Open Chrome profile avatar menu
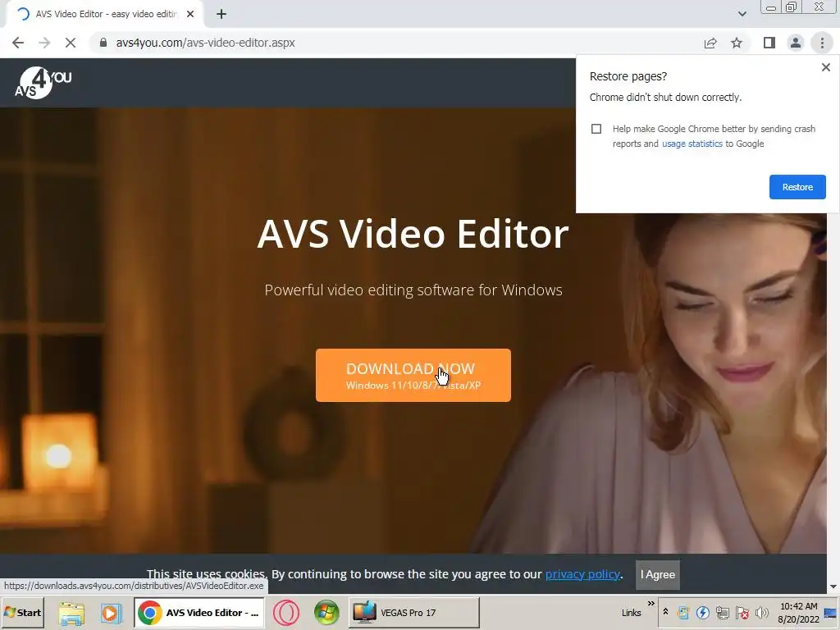The height and width of the screenshot is (630, 840). pyautogui.click(x=796, y=43)
